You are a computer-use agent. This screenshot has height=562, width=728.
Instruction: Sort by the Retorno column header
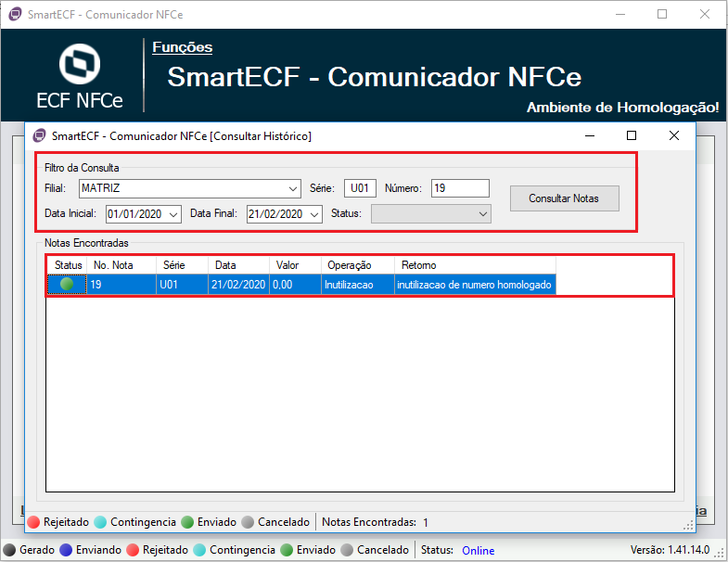476,265
